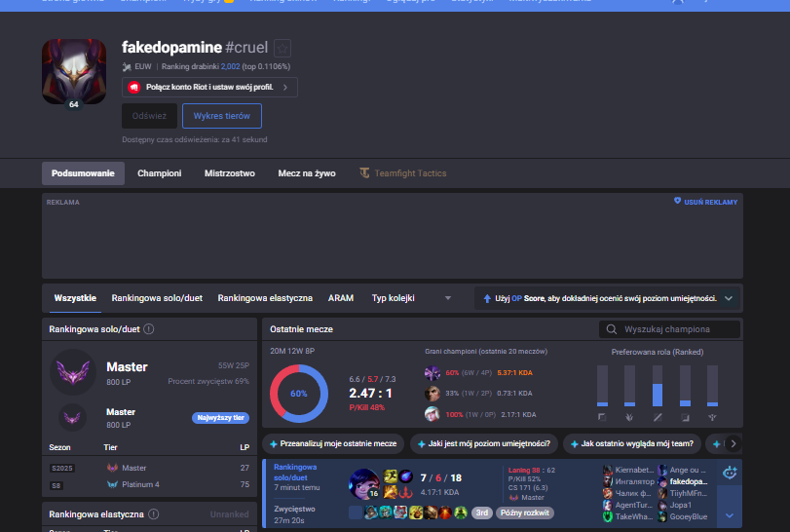Image resolution: width=790 pixels, height=532 pixels.
Task: Open the Teamfight Tactics tab
Action: [x=403, y=173]
